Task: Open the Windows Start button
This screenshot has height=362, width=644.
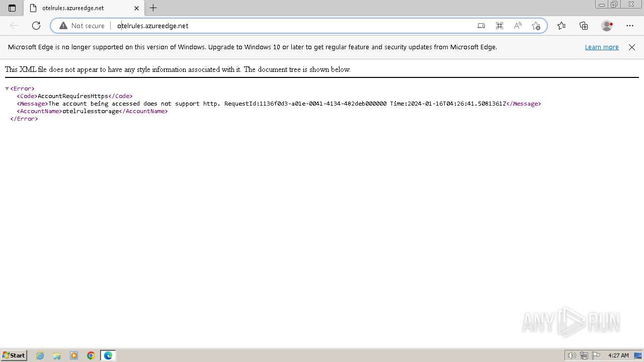Action: (14, 355)
